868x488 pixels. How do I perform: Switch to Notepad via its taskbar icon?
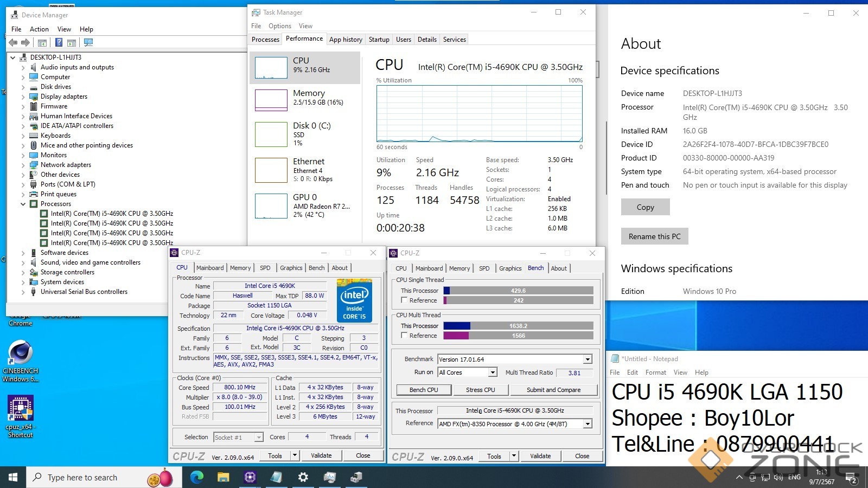[277, 477]
